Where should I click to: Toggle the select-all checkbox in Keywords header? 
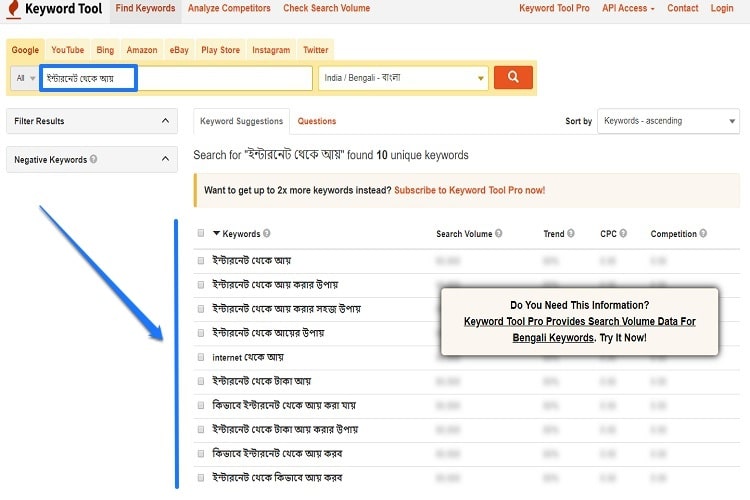[x=201, y=233]
